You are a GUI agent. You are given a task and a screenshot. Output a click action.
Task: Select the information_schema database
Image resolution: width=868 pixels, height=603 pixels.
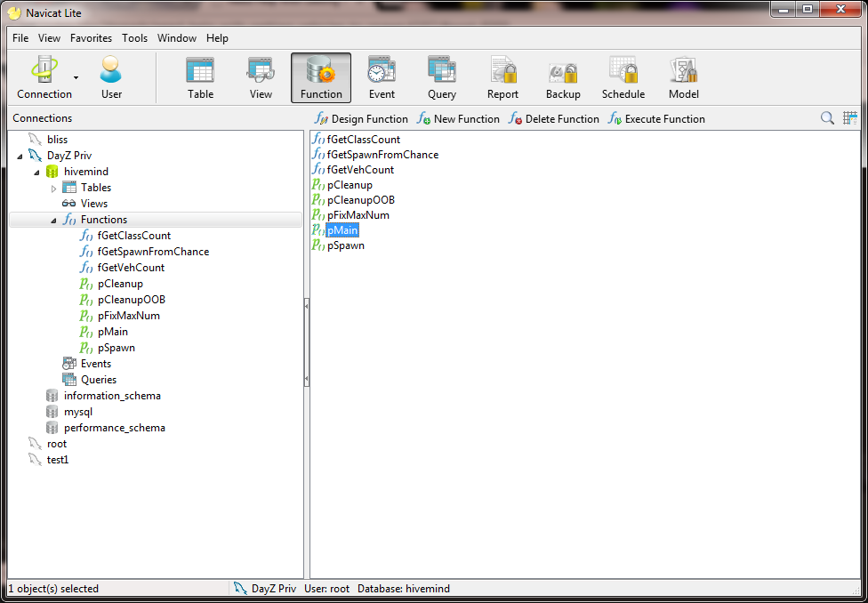(x=112, y=396)
